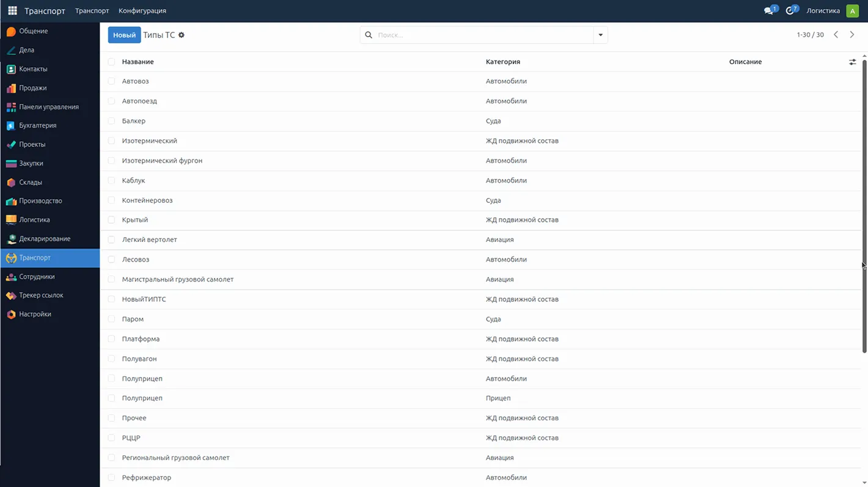Open the Трекер ссылок sidebar icon

(x=11, y=295)
